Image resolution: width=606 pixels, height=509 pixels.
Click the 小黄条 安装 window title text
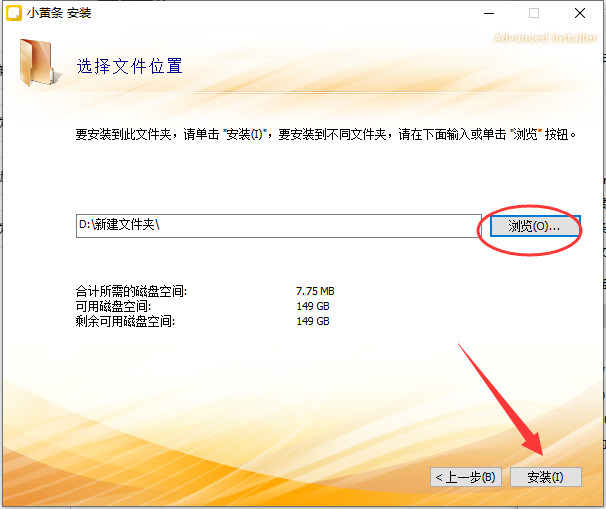pyautogui.click(x=59, y=13)
